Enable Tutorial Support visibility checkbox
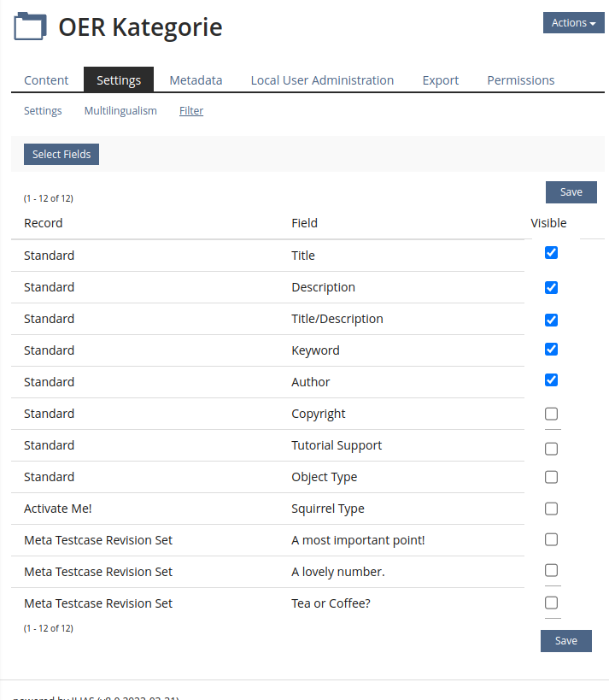This screenshot has width=609, height=700. (x=552, y=449)
